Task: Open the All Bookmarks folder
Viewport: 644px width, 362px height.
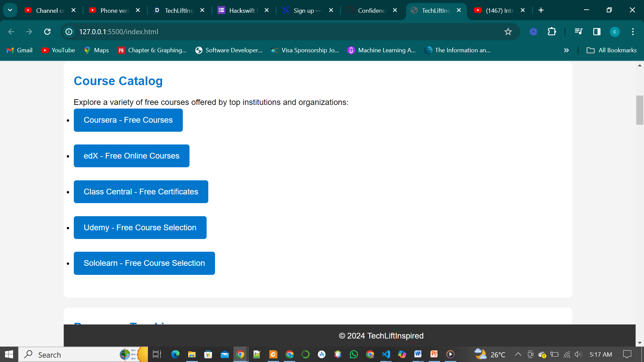Action: click(611, 50)
